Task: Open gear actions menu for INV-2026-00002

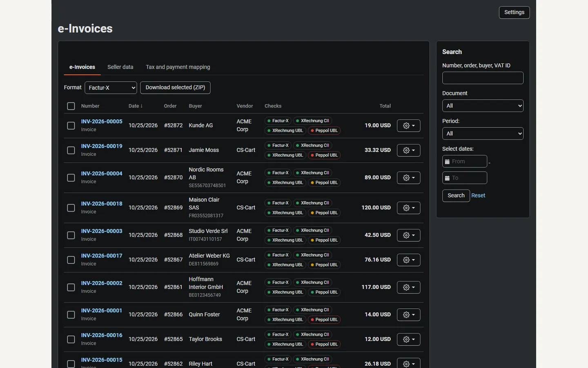Action: [x=408, y=287]
